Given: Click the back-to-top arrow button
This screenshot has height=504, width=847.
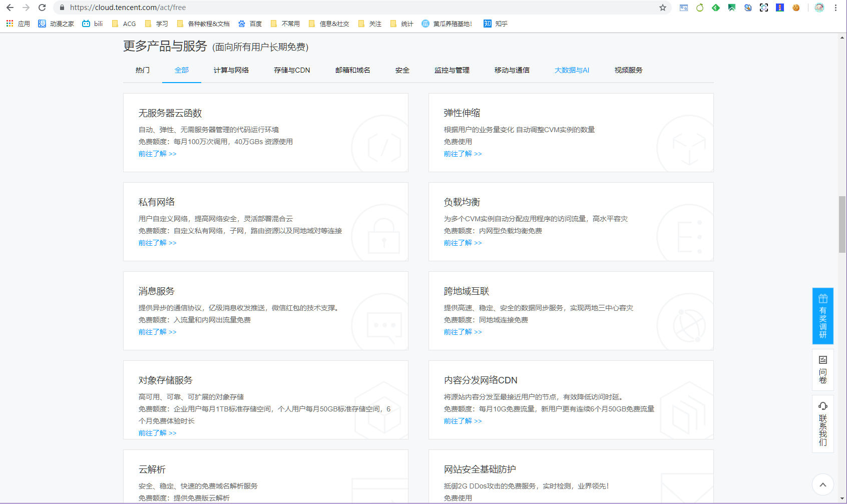Looking at the screenshot, I should [823, 484].
